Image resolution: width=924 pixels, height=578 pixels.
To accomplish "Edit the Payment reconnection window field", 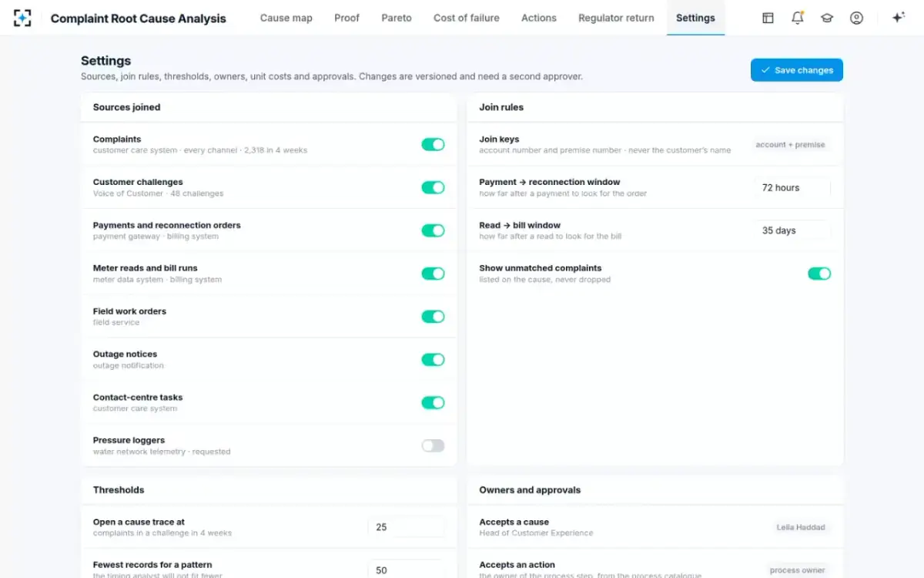I will [x=792, y=187].
